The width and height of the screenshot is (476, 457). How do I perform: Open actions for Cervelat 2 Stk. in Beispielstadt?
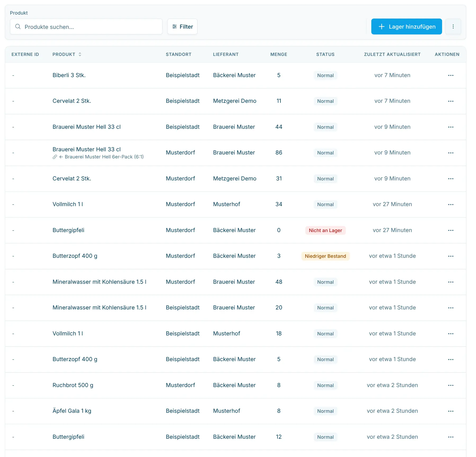pyautogui.click(x=451, y=101)
